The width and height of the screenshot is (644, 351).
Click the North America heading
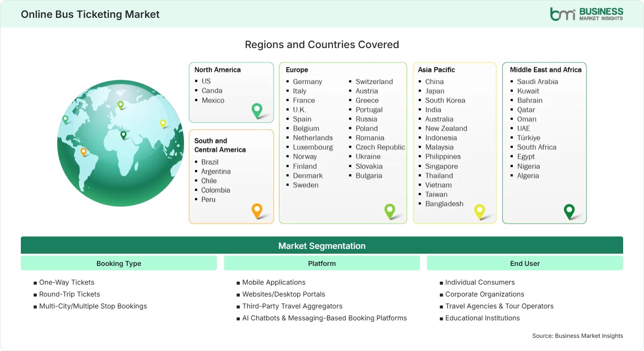tap(218, 70)
